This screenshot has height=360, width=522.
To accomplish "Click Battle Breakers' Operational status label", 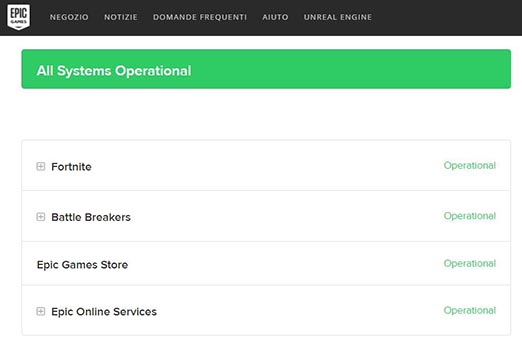I will pos(470,216).
